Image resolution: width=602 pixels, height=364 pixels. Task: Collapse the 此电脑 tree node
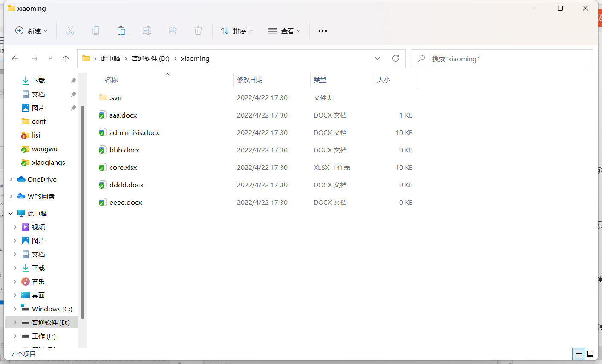pos(11,213)
